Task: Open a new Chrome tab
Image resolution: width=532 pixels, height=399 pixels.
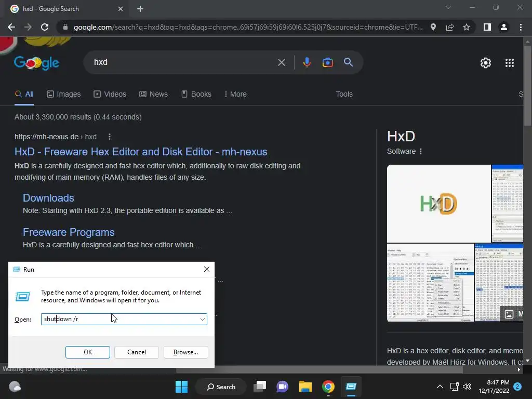Action: [140, 9]
